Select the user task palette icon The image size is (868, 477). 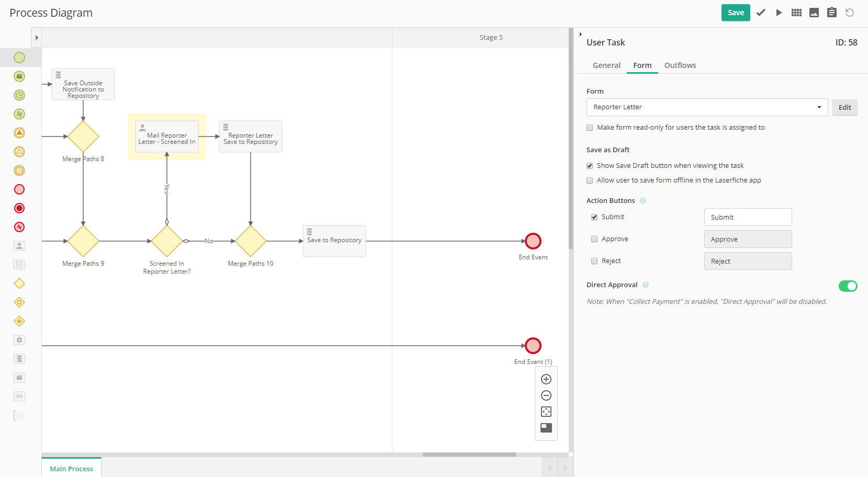[19, 246]
